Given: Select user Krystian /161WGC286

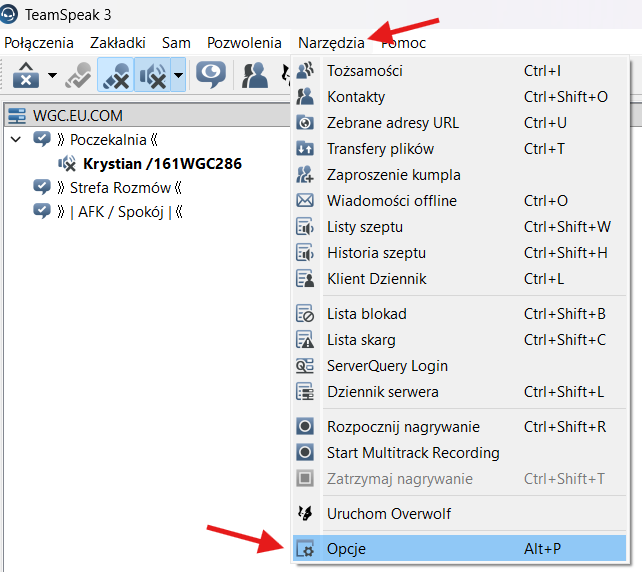Looking at the screenshot, I should pos(162,163).
